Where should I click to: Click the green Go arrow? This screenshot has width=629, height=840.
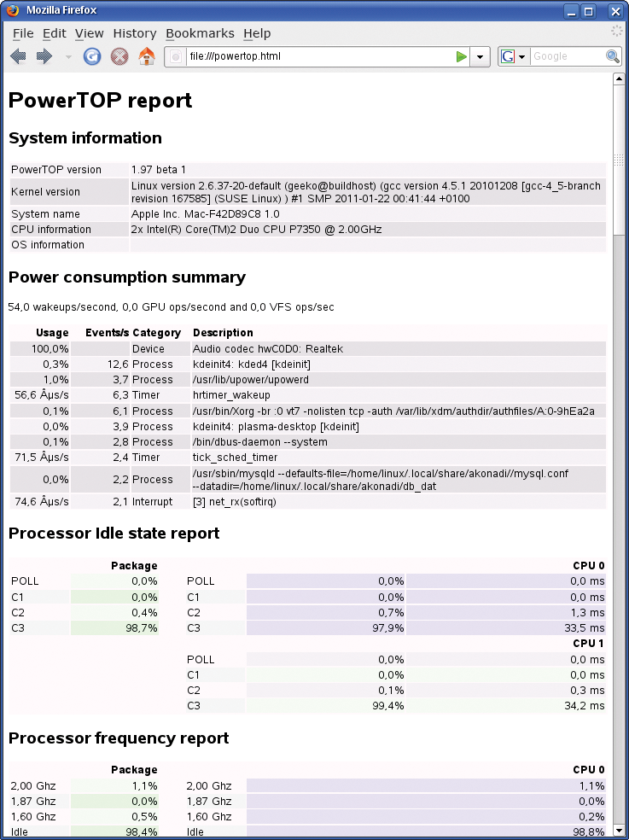[462, 57]
